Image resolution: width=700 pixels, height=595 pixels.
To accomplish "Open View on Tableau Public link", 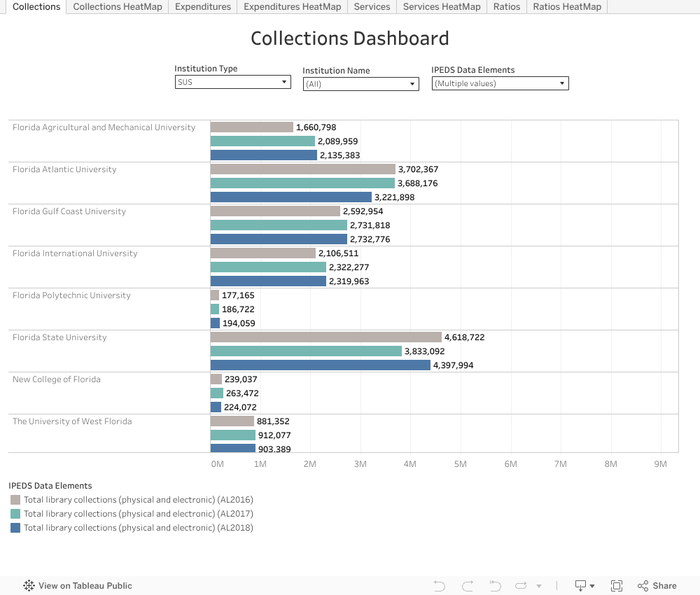I will pyautogui.click(x=85, y=586).
